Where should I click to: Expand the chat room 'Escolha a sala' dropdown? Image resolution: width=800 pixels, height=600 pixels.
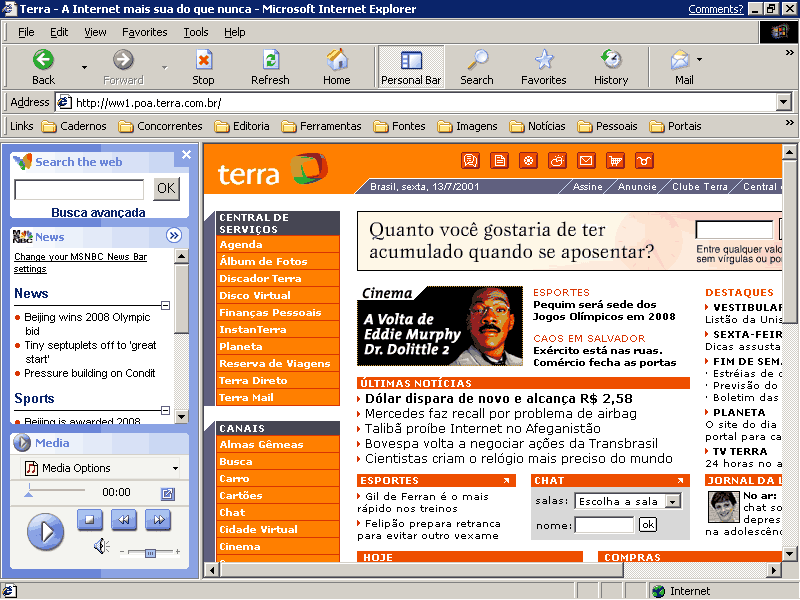pos(672,501)
